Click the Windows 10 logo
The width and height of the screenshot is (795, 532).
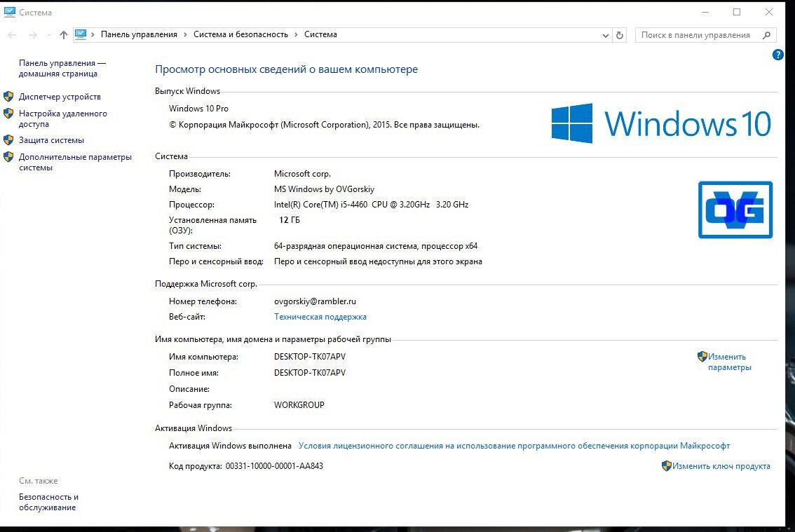pyautogui.click(x=661, y=123)
